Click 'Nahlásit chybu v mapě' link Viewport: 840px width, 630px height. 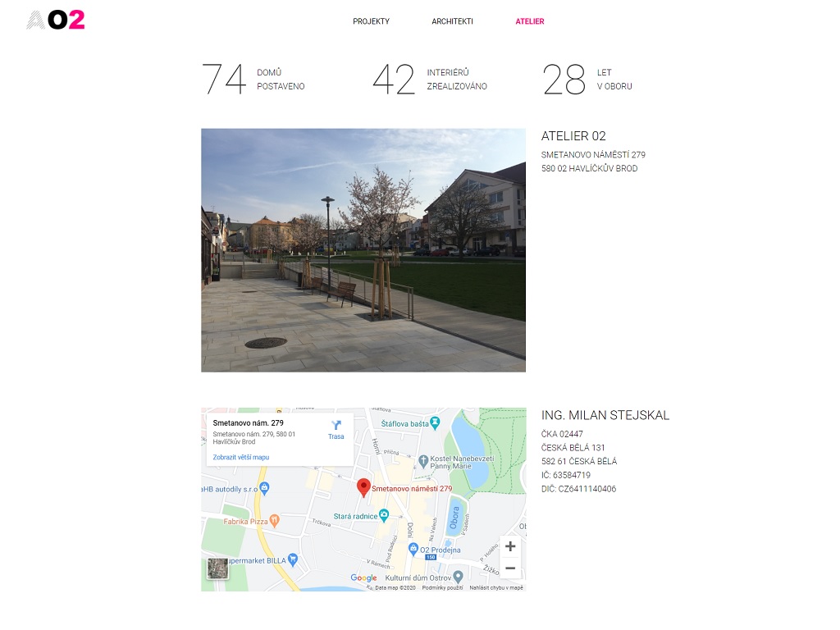point(496,587)
